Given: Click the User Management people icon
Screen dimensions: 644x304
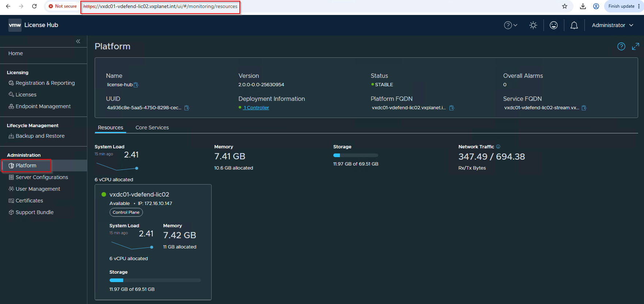Looking at the screenshot, I should click(x=11, y=189).
